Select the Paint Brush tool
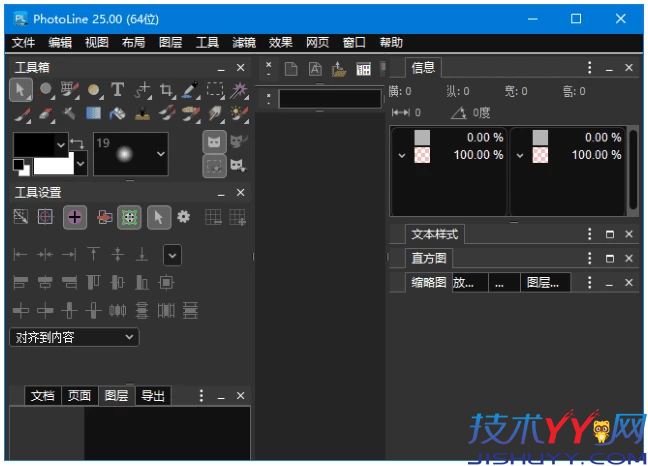The image size is (648, 466). pyautogui.click(x=21, y=114)
